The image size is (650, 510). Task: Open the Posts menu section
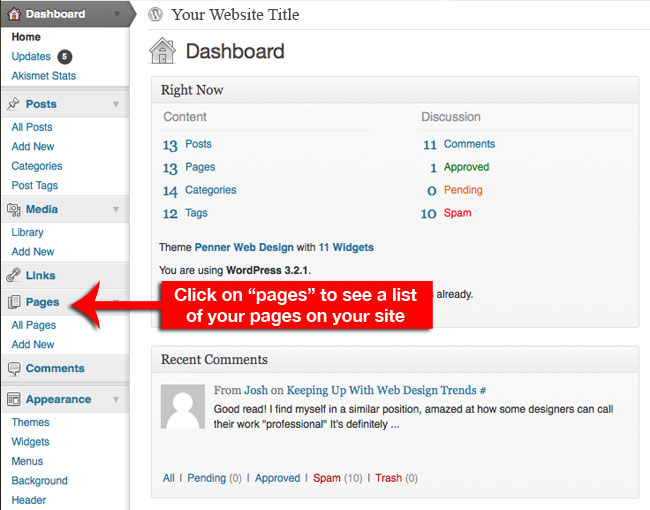coord(41,104)
